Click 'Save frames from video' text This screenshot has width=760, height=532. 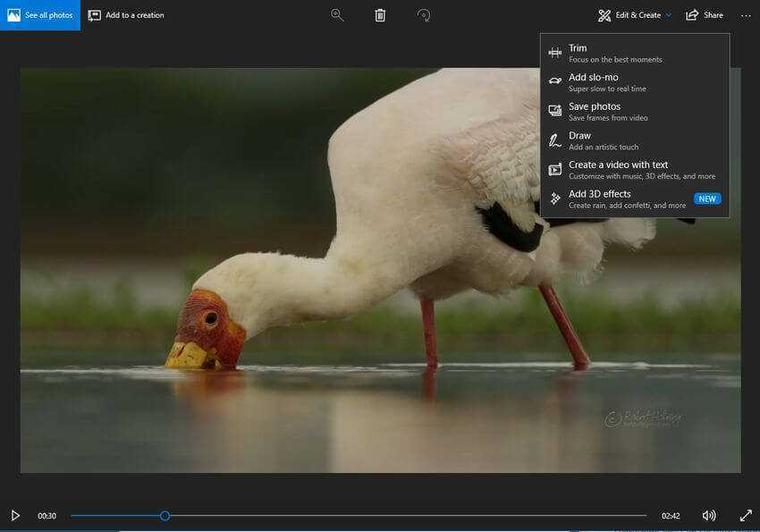(x=608, y=118)
